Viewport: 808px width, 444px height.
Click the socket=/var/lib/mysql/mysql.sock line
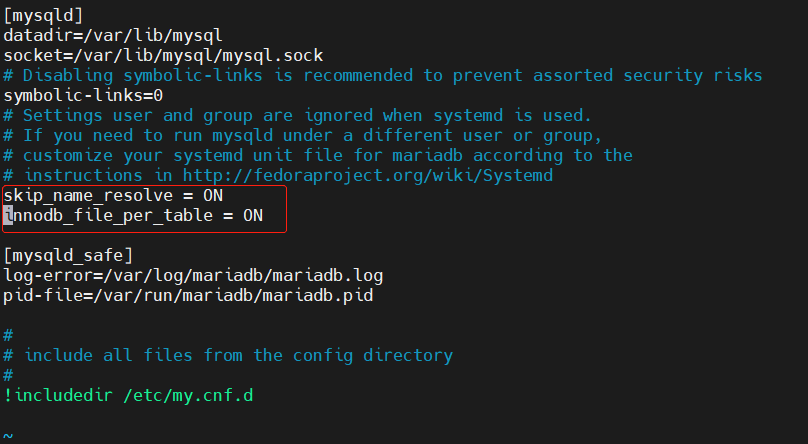point(163,56)
